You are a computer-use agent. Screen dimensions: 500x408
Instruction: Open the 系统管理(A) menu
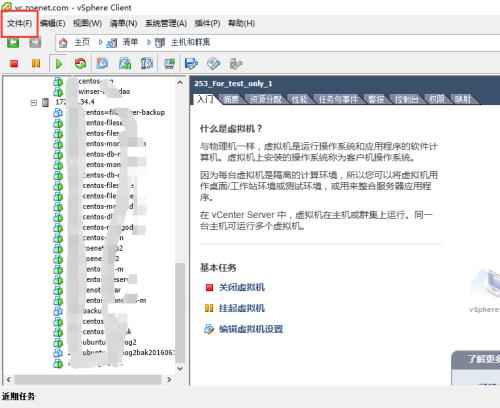tap(166, 23)
